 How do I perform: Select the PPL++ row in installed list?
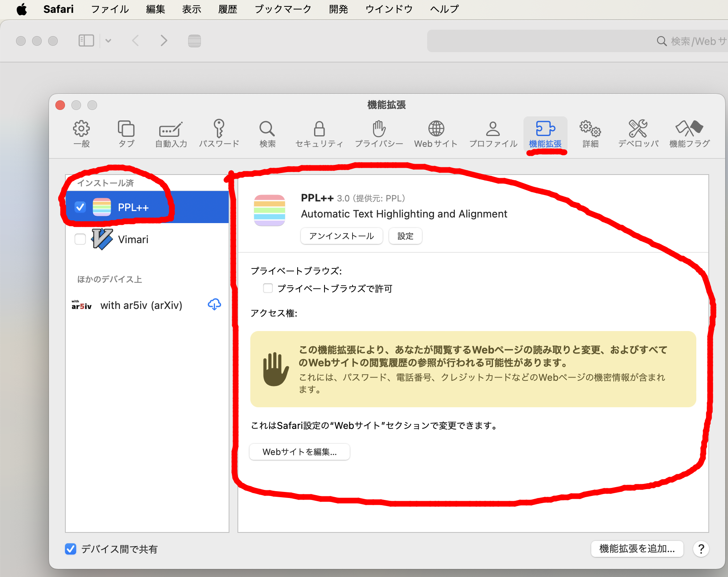point(147,207)
